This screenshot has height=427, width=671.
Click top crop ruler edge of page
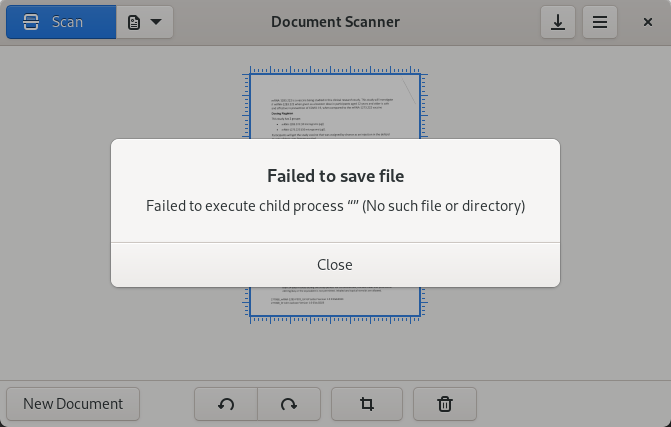335,71
